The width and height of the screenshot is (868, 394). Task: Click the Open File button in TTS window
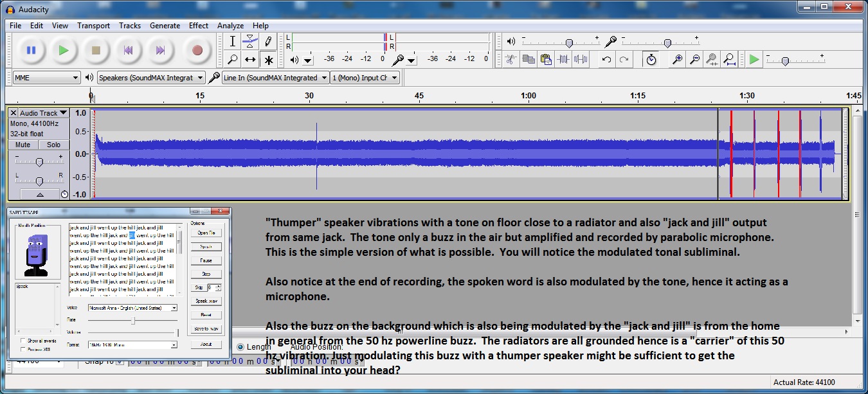206,233
